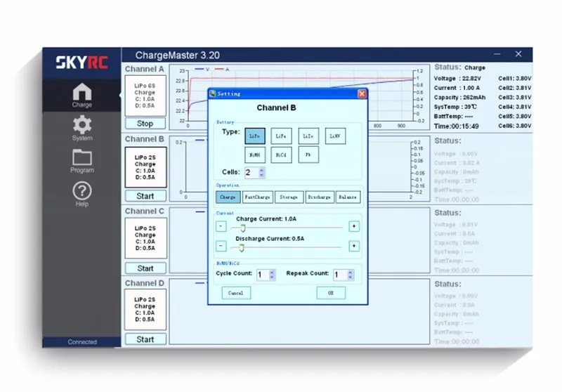
Task: Open the Program folder icon
Action: [x=82, y=161]
